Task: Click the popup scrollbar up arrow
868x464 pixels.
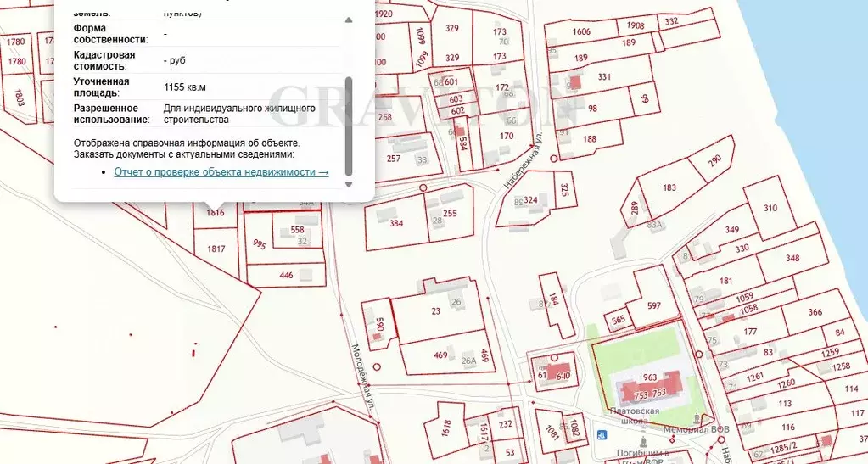Action: pyautogui.click(x=349, y=20)
